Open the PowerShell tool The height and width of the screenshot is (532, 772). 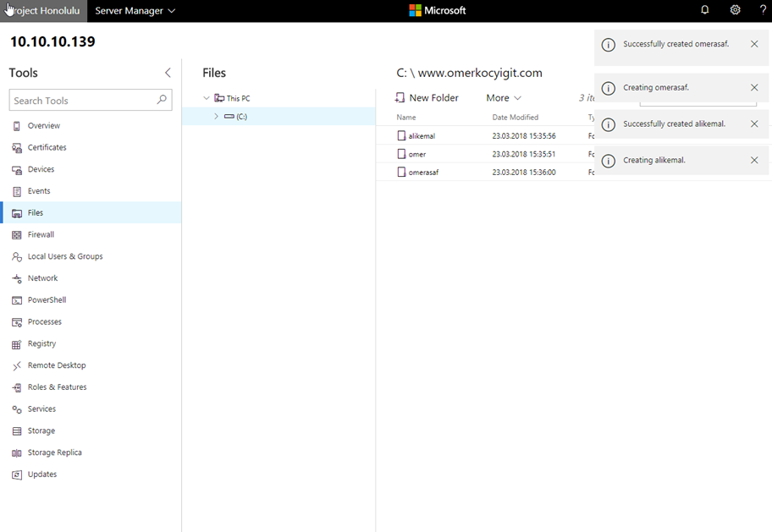pos(91,299)
